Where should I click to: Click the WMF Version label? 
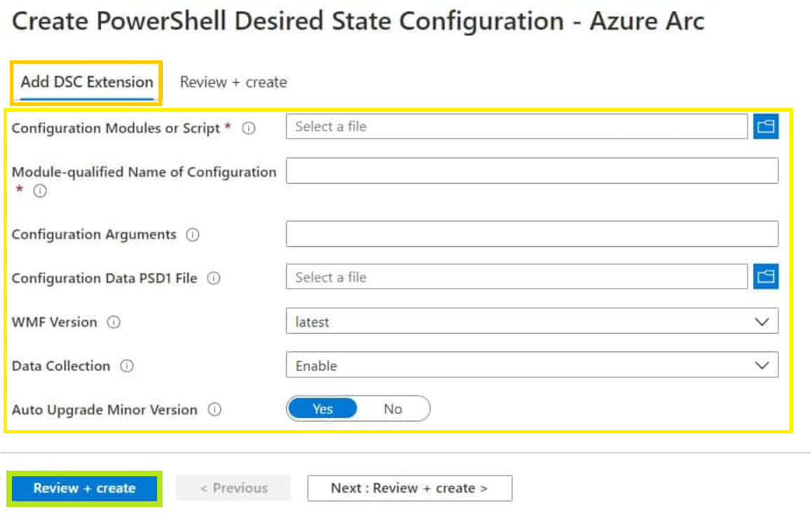coord(55,322)
